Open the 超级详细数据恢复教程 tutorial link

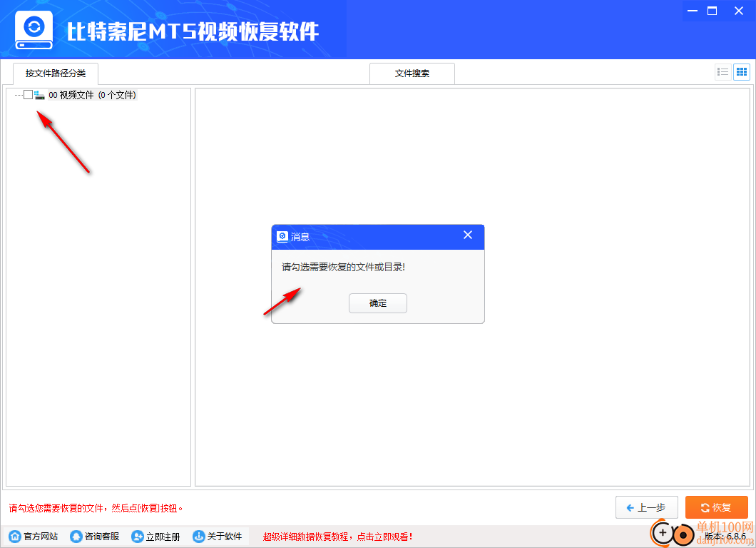tap(337, 537)
